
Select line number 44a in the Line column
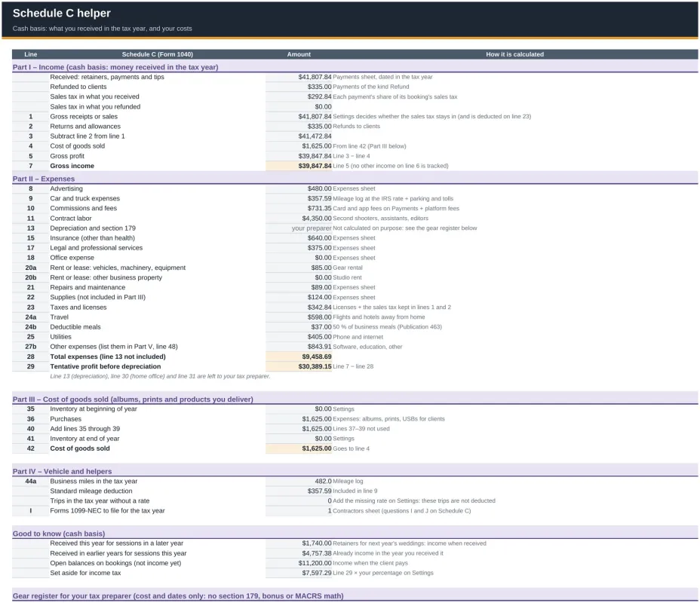pos(30,481)
